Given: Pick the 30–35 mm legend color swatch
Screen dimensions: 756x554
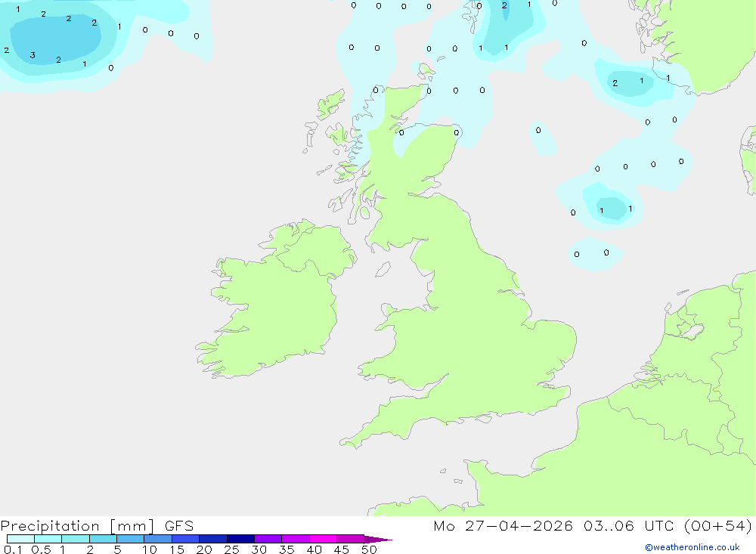Looking at the screenshot, I should tap(268, 539).
